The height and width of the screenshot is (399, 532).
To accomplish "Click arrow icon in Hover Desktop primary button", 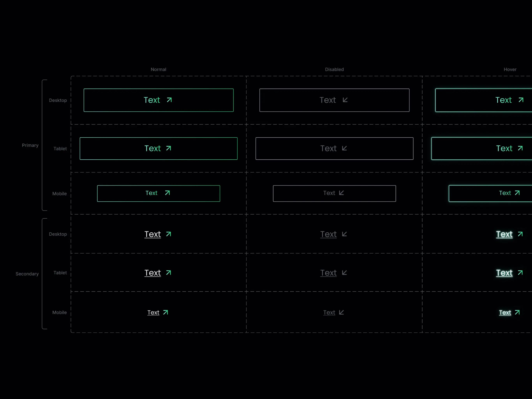I will (x=521, y=100).
